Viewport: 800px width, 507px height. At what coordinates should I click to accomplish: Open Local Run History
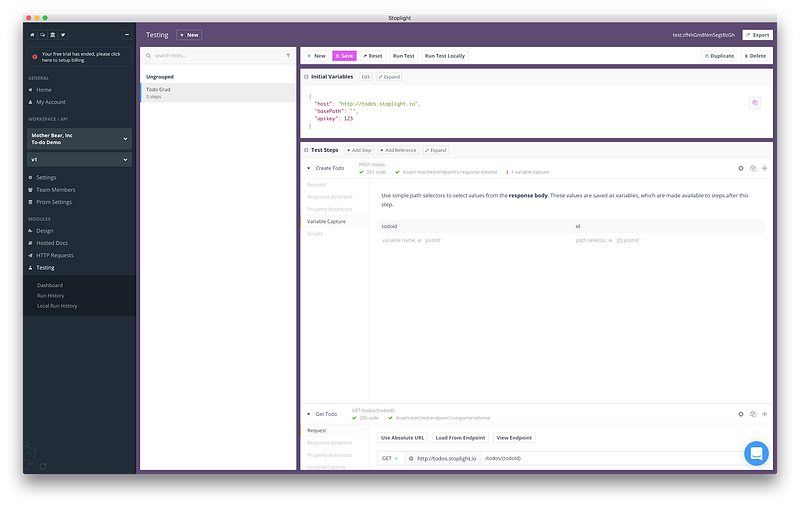pos(57,306)
